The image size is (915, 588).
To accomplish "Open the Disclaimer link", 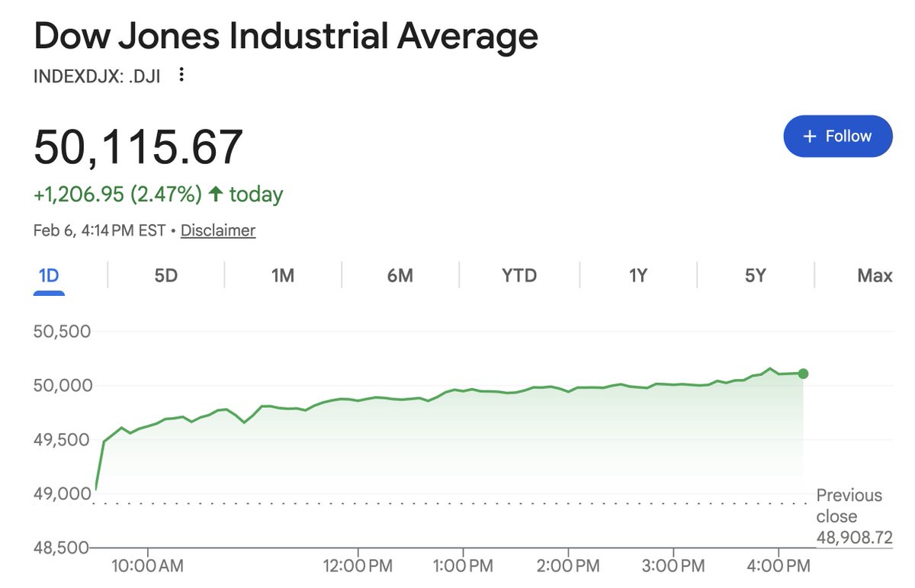I will pos(217,230).
